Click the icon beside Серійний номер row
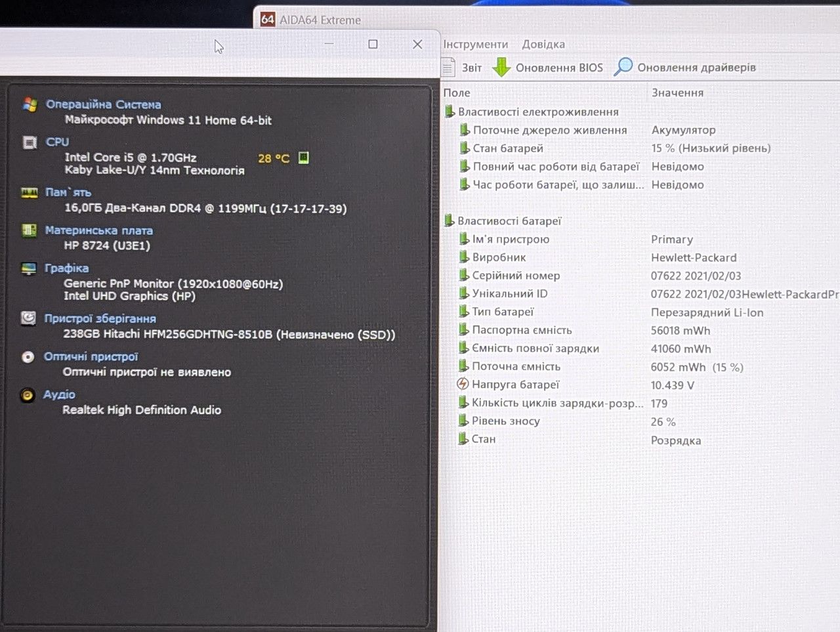Screen dimensions: 840x632 point(464,276)
